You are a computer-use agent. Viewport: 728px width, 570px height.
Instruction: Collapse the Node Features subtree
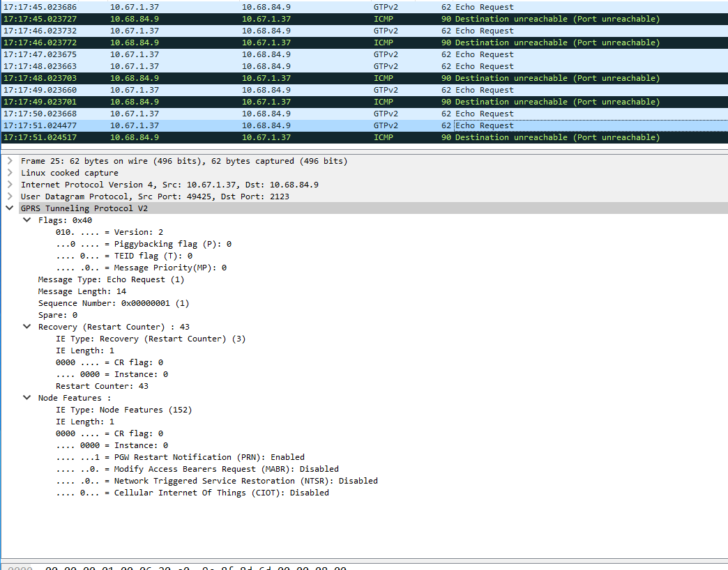point(26,398)
